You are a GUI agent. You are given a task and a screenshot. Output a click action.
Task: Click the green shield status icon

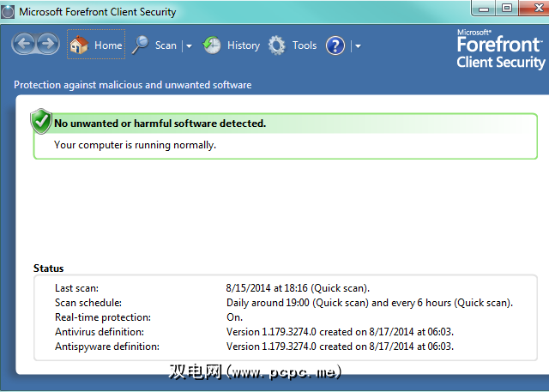(x=41, y=122)
